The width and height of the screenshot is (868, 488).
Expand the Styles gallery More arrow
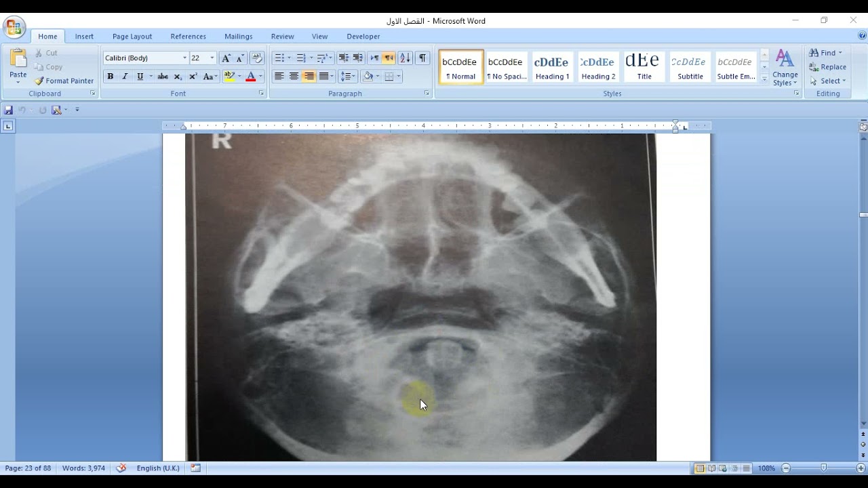(x=764, y=80)
